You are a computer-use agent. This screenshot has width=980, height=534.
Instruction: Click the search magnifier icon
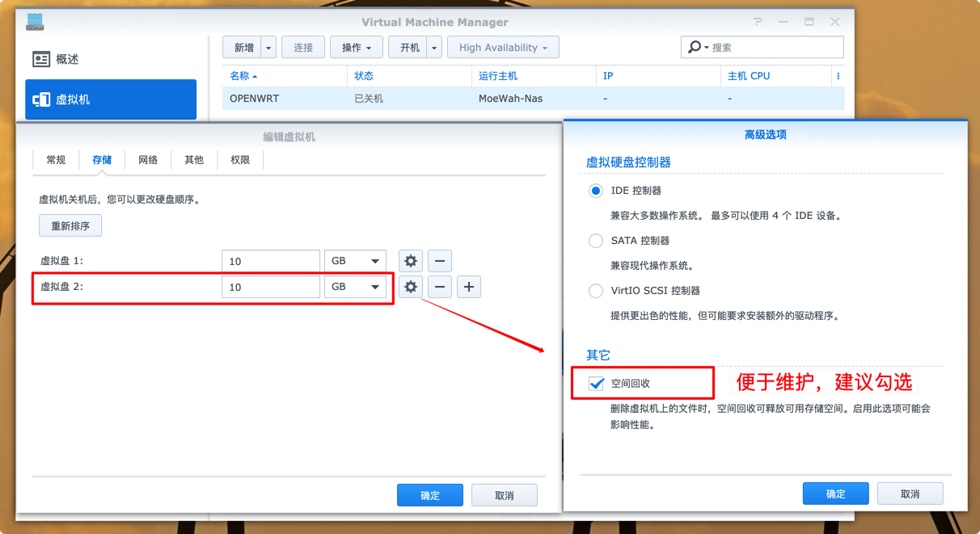tap(694, 48)
